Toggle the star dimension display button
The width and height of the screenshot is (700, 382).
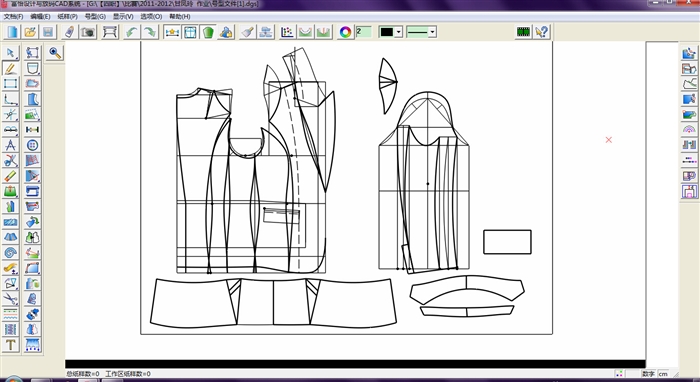click(172, 32)
